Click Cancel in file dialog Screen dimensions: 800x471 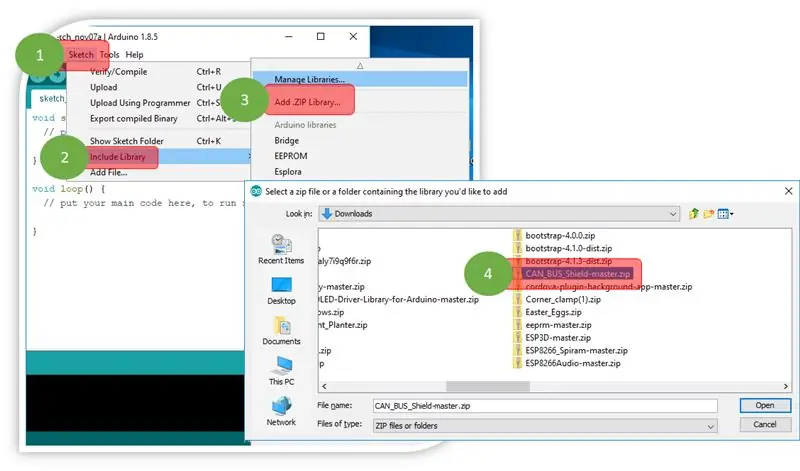(765, 425)
